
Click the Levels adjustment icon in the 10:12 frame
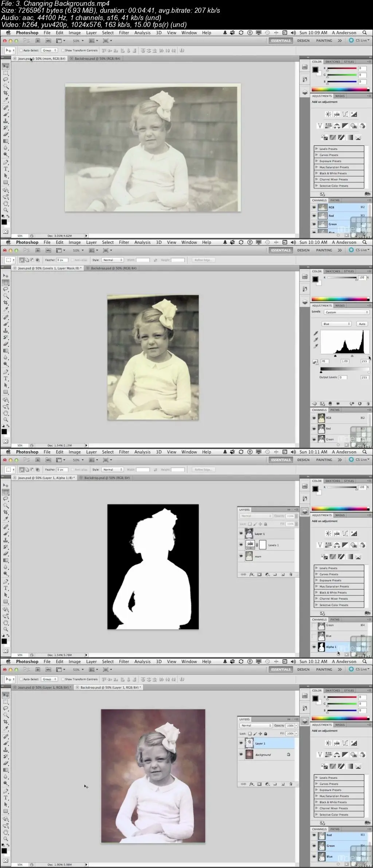click(x=337, y=743)
